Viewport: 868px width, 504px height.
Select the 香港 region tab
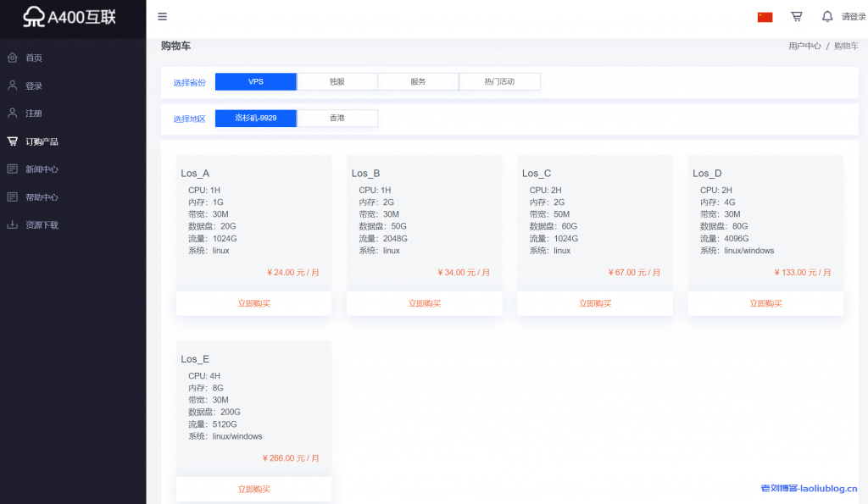point(337,119)
